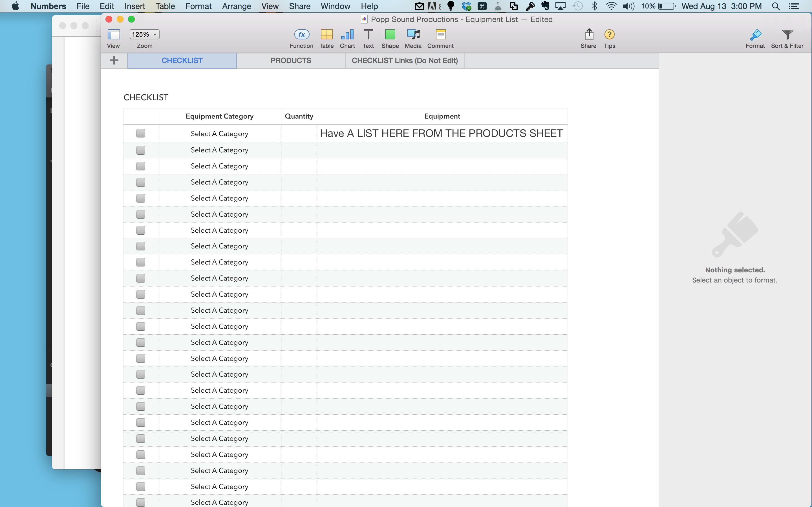Select the Equipment cell with list text
812x507 pixels.
[x=442, y=134]
